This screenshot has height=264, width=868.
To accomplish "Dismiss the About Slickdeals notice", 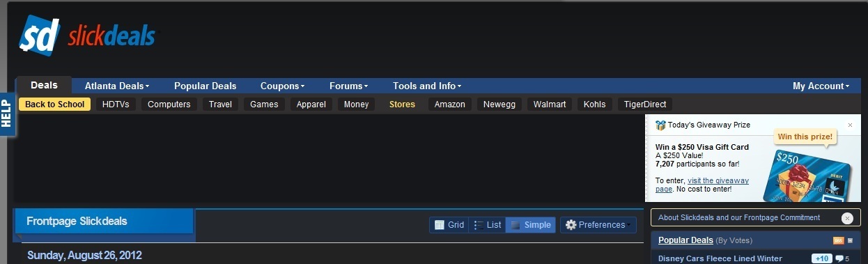I will click(847, 218).
